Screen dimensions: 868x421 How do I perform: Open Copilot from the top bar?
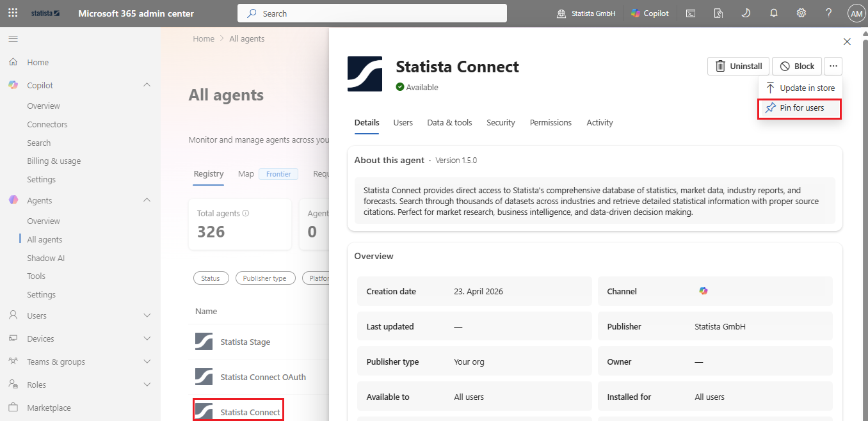pyautogui.click(x=650, y=13)
